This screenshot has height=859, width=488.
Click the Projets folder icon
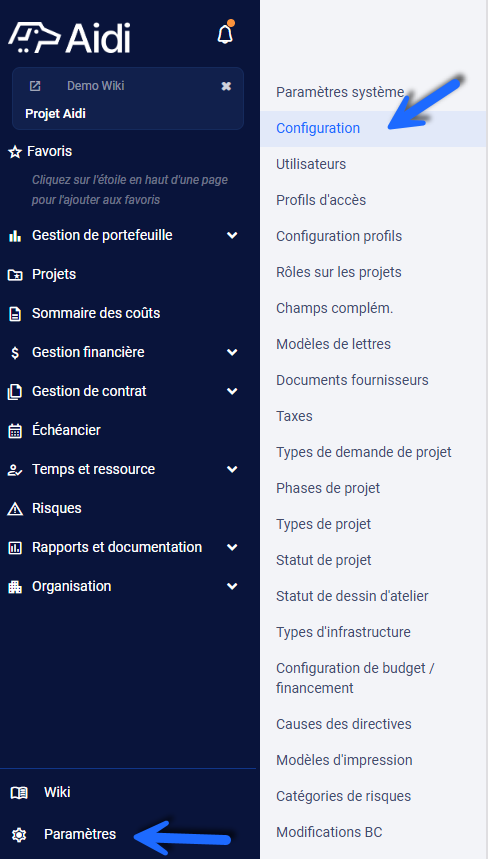(x=15, y=274)
